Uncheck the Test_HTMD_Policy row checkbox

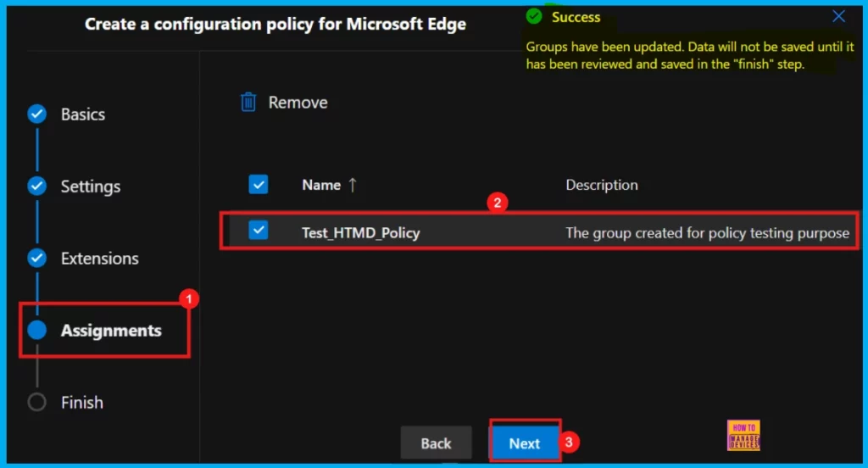click(x=258, y=230)
